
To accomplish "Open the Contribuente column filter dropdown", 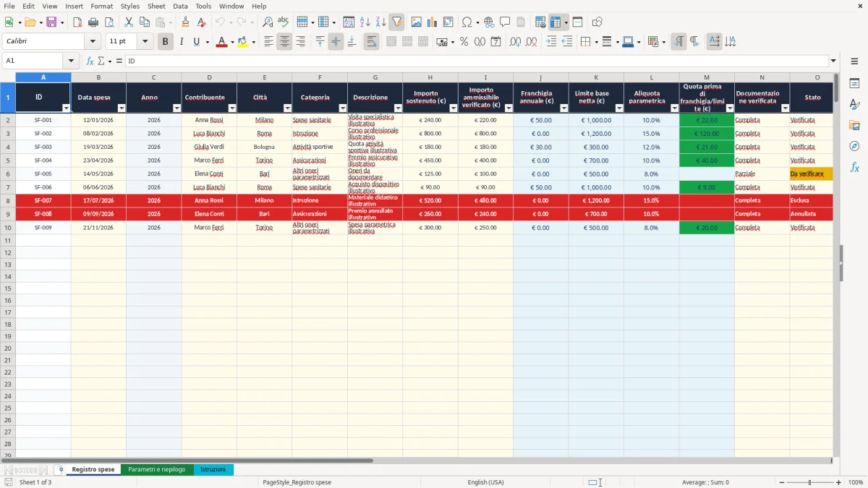I will (x=231, y=108).
